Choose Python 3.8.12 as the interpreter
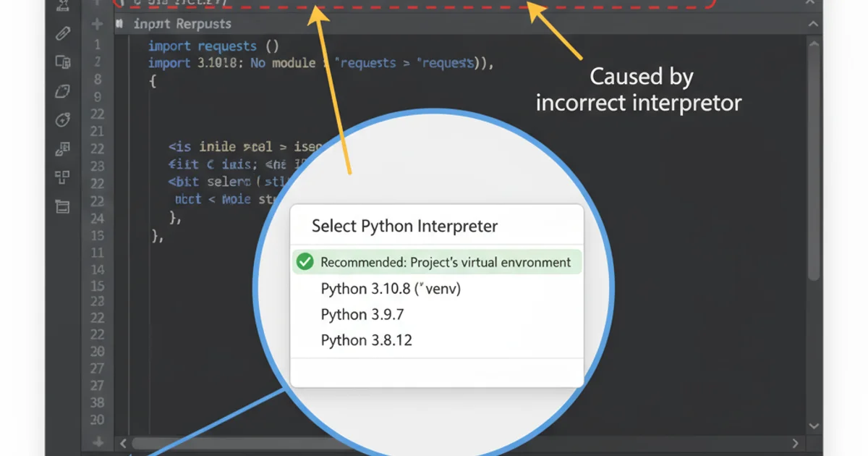The image size is (868, 456). (366, 339)
